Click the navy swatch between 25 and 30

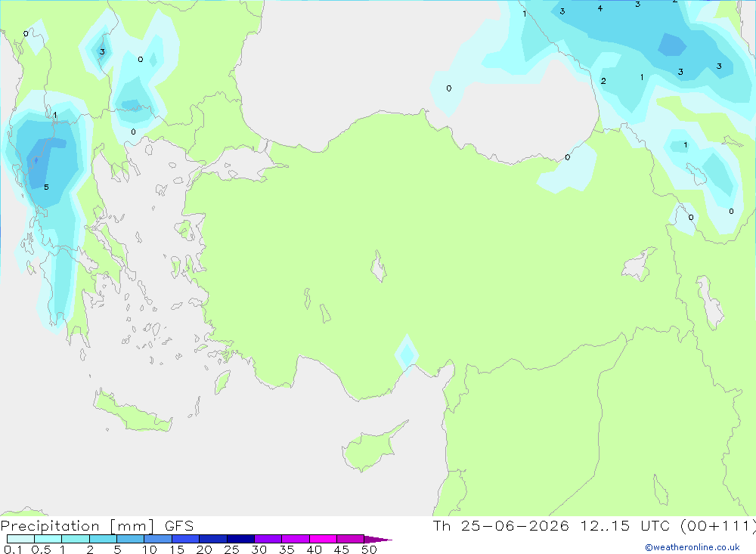(x=240, y=539)
